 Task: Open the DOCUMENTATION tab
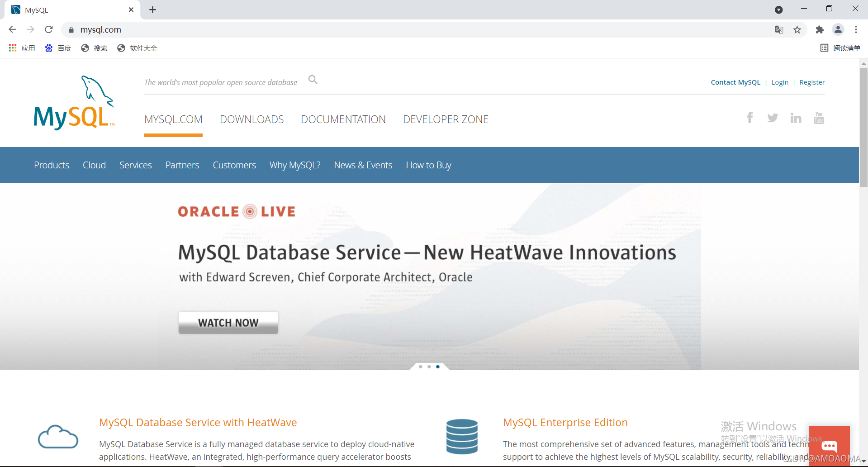(x=343, y=119)
